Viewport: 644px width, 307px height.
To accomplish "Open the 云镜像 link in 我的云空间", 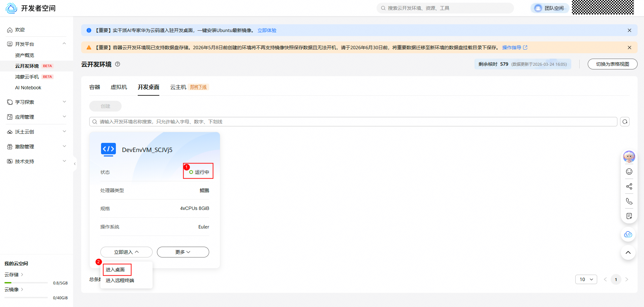I will click(14, 289).
